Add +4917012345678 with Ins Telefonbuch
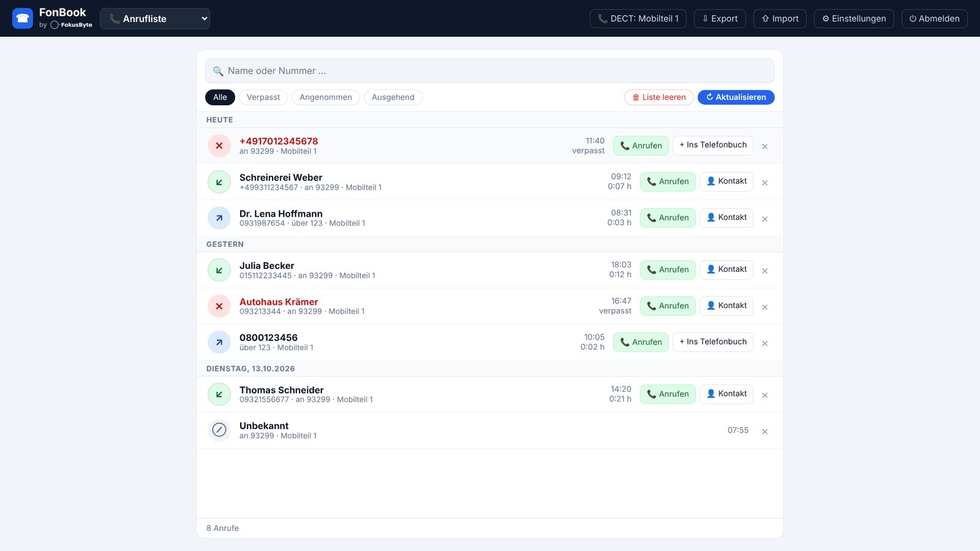The height and width of the screenshot is (551, 980). (713, 145)
